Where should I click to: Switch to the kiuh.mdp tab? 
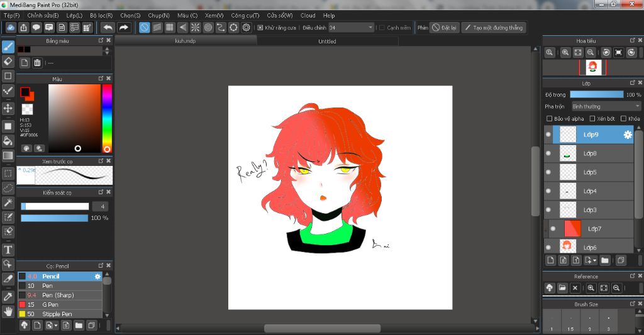[186, 41]
